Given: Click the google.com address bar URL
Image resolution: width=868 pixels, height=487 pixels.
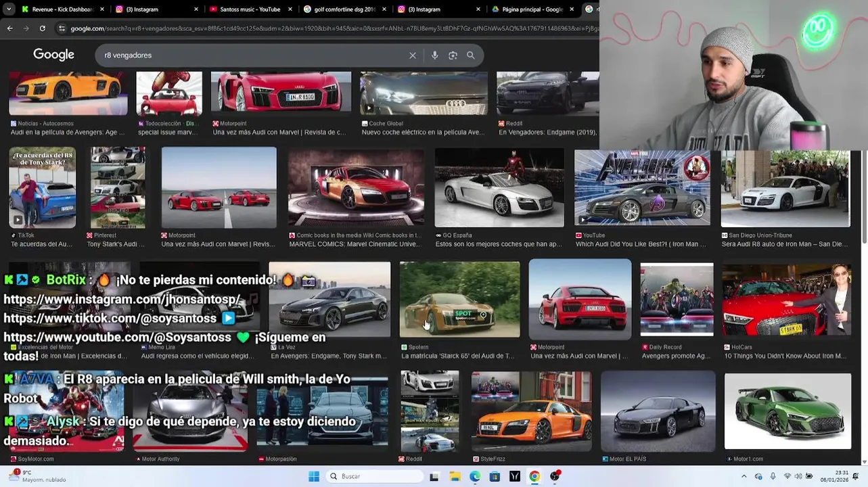Looking at the screenshot, I should tap(334, 28).
